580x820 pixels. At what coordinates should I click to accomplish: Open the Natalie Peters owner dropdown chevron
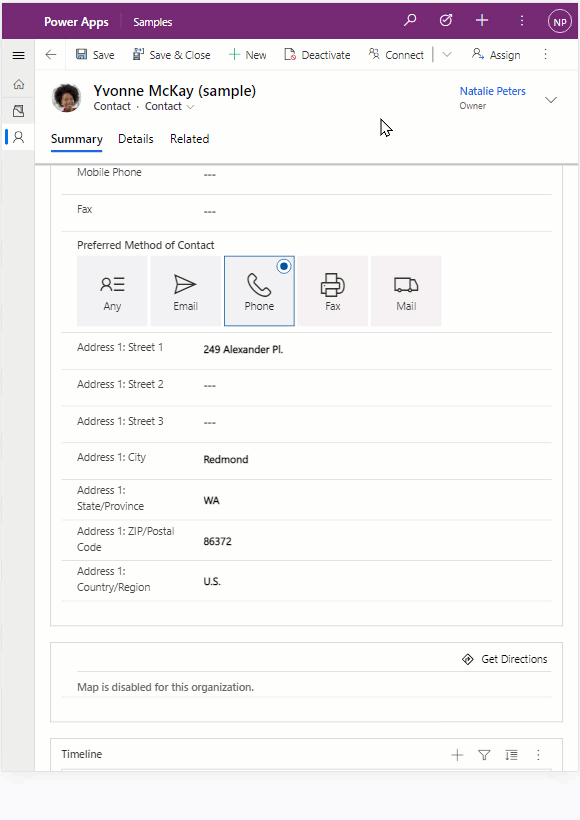click(551, 100)
